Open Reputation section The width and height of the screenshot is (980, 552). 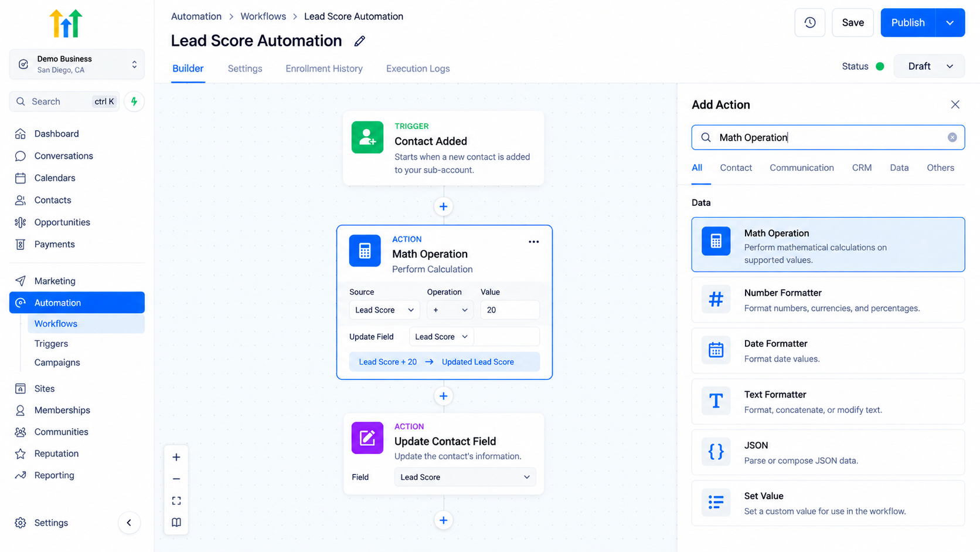pos(56,453)
